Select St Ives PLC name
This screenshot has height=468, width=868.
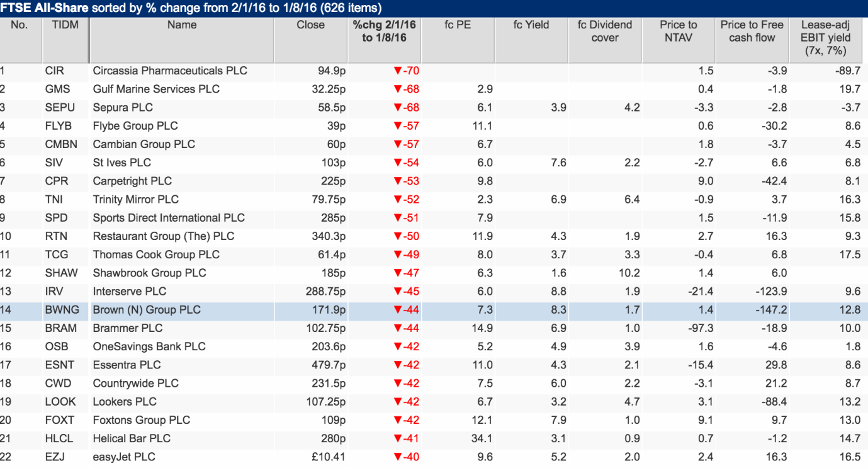[x=121, y=163]
